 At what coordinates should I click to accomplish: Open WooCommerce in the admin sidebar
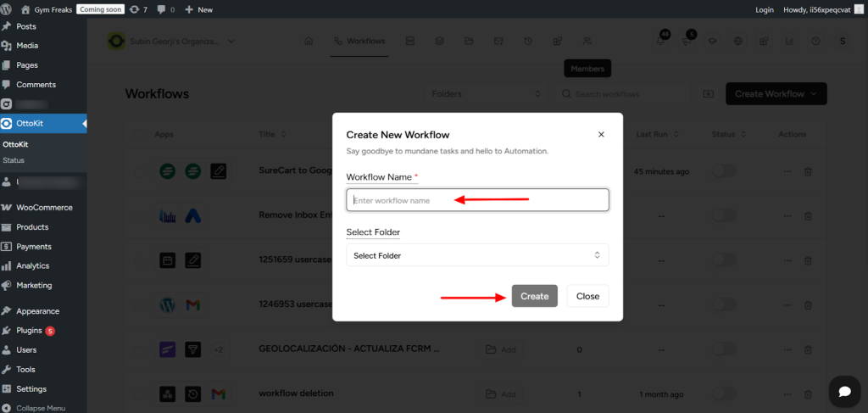pyautogui.click(x=44, y=208)
